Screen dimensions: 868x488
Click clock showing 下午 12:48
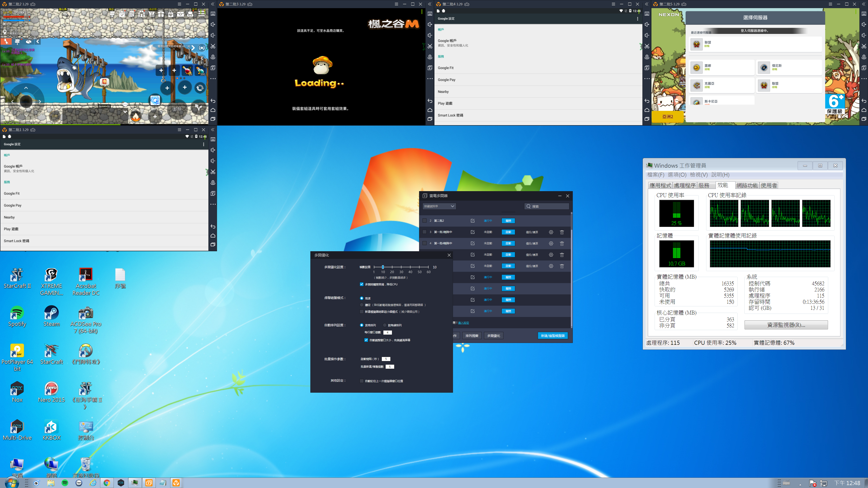point(847,483)
